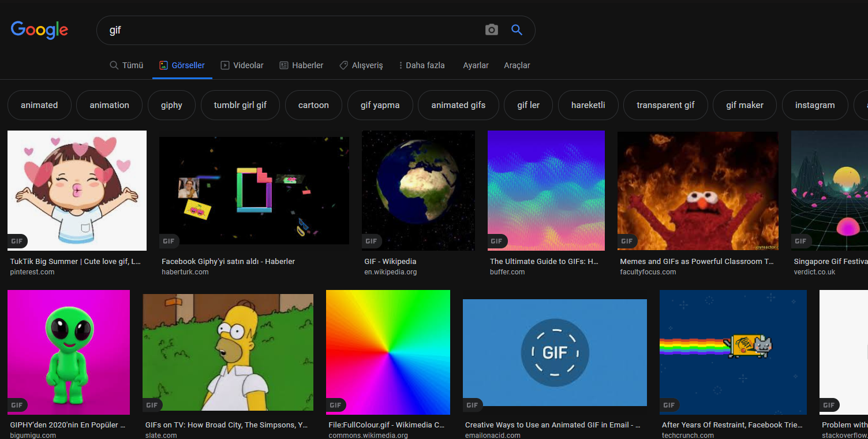Open the 'GIF - Wikipedia' result link
The height and width of the screenshot is (439, 868).
pyautogui.click(x=390, y=262)
